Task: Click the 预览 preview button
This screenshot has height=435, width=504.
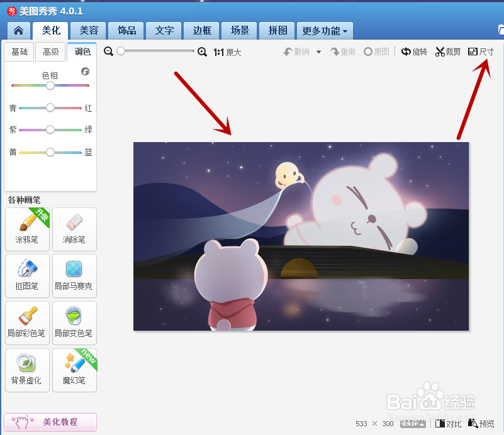Action: [x=481, y=424]
